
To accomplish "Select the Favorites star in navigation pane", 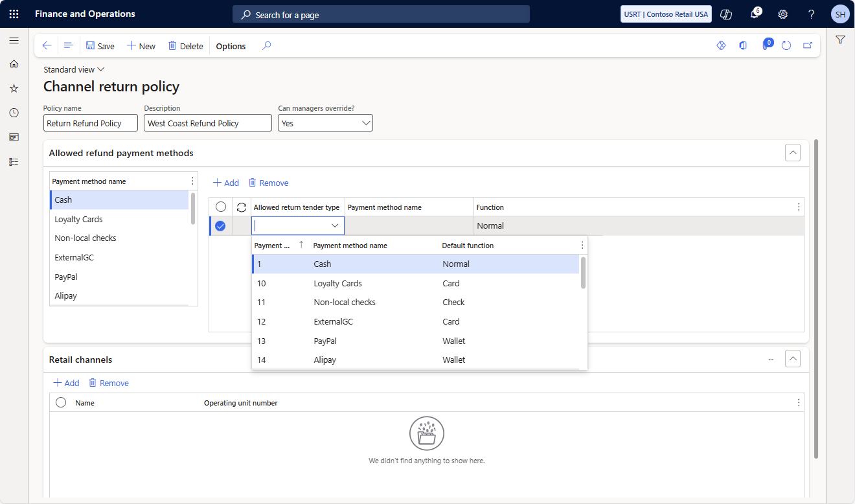I will (14, 88).
